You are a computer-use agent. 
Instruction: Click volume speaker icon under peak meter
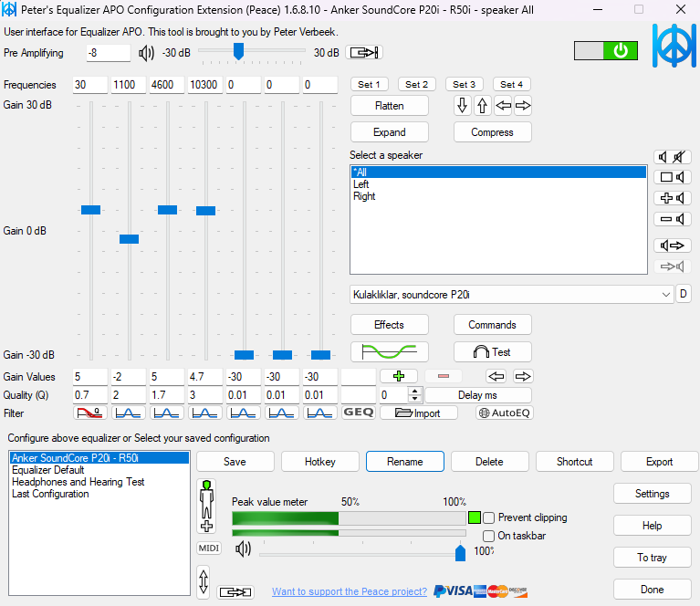click(x=244, y=549)
